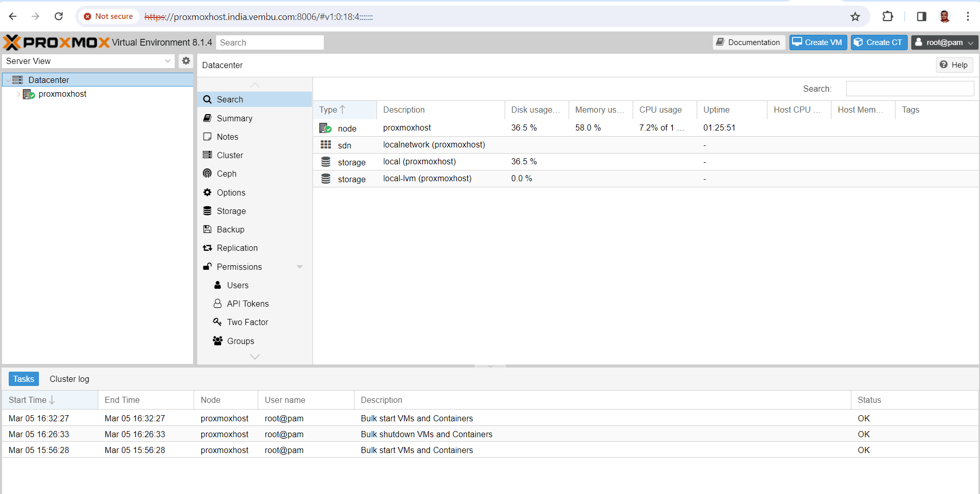Image resolution: width=980 pixels, height=494 pixels.
Task: Expand the proxmoxhost tree node arrow
Action: (18, 94)
